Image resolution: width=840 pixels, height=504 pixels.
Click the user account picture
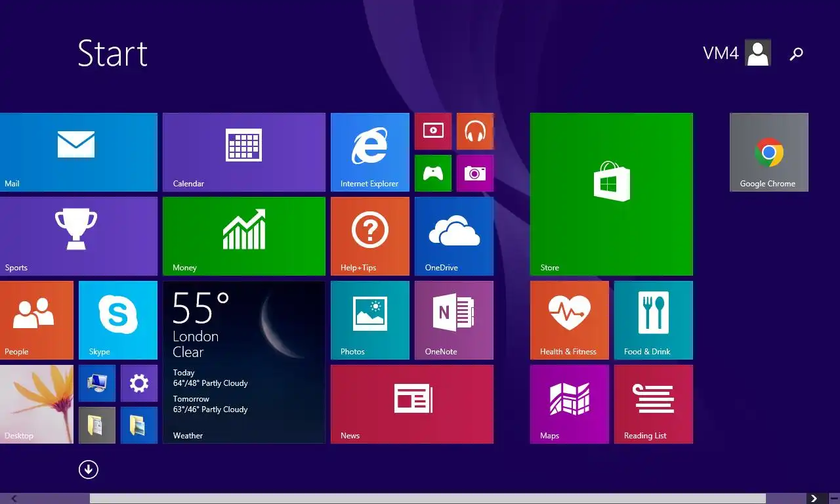tap(758, 53)
